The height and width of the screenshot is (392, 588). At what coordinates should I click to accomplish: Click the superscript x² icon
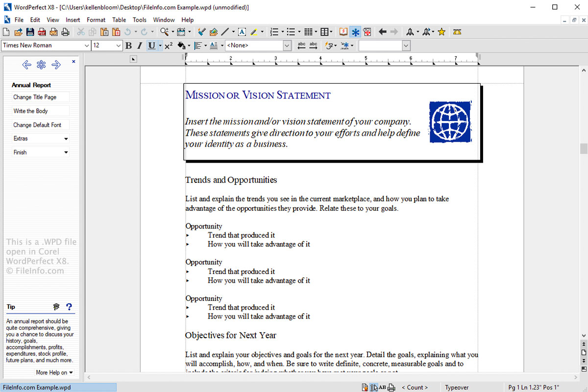coord(168,46)
